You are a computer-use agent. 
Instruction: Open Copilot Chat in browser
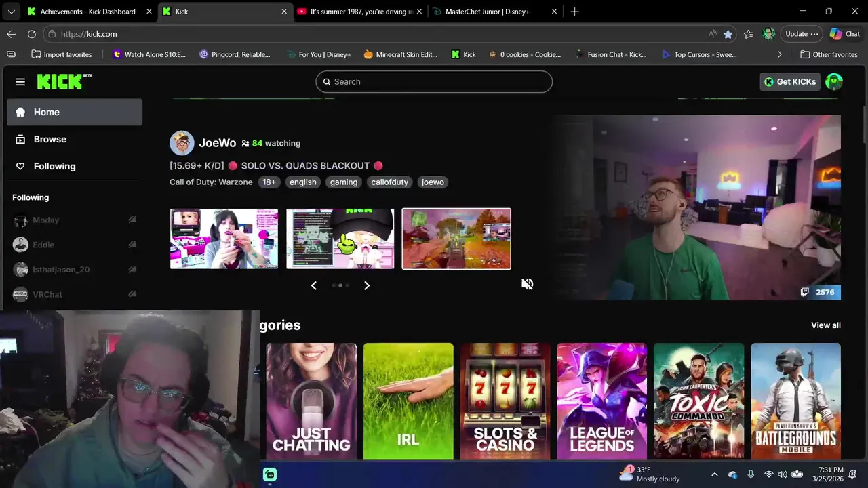[x=845, y=34]
